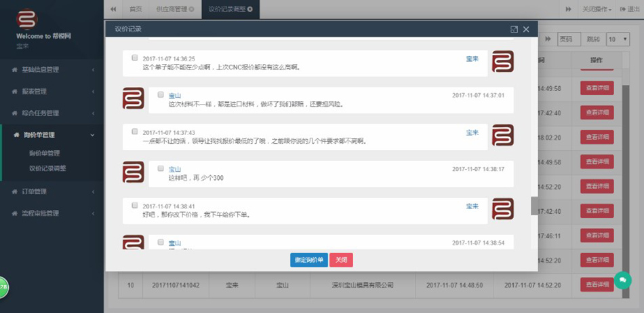Image resolution: width=644 pixels, height=313 pixels.
Task: Open 议价记录调整 submenu item
Action: pos(47,168)
